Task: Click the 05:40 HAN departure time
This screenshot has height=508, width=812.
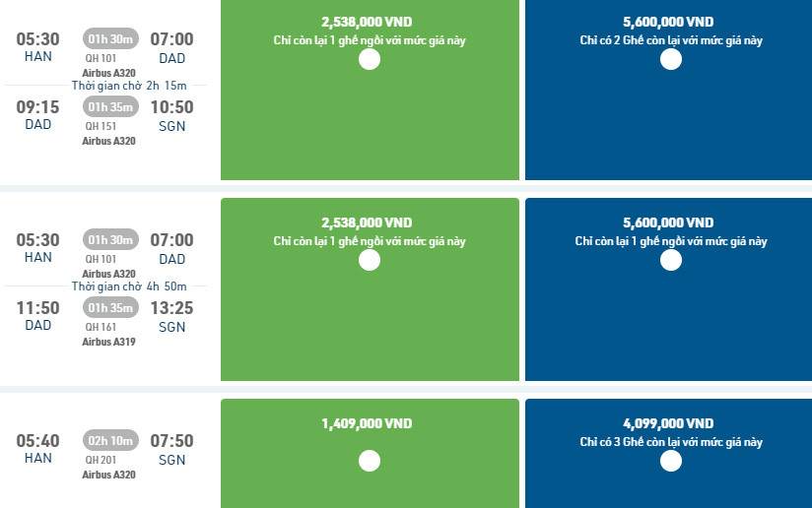Action: [38, 441]
